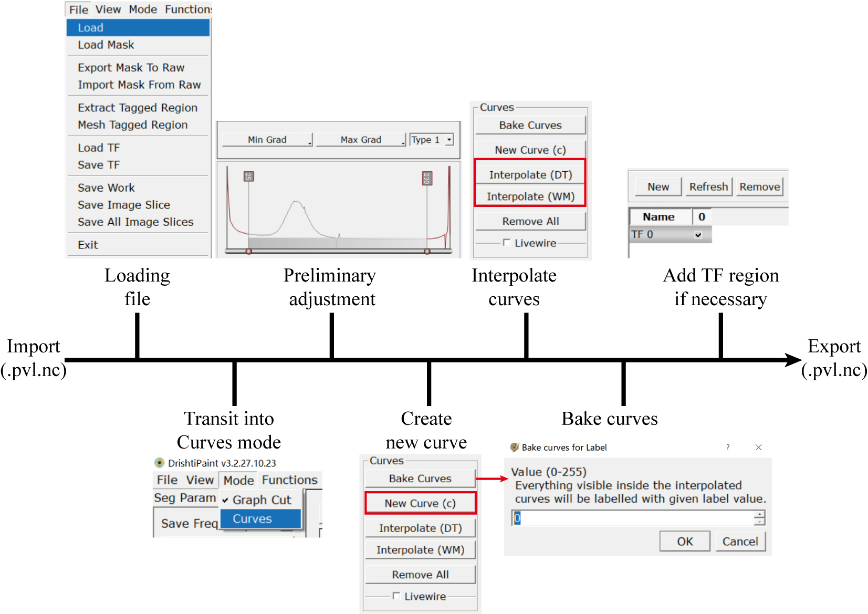Click the Bake curves dialog palette icon
Screen dimensions: 868x614
[x=514, y=447]
